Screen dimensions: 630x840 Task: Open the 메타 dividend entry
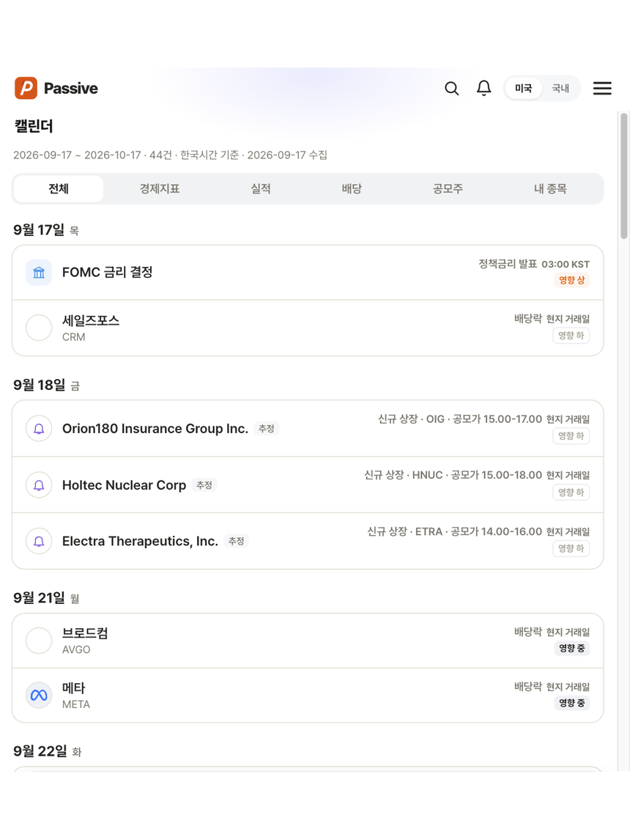coord(308,696)
